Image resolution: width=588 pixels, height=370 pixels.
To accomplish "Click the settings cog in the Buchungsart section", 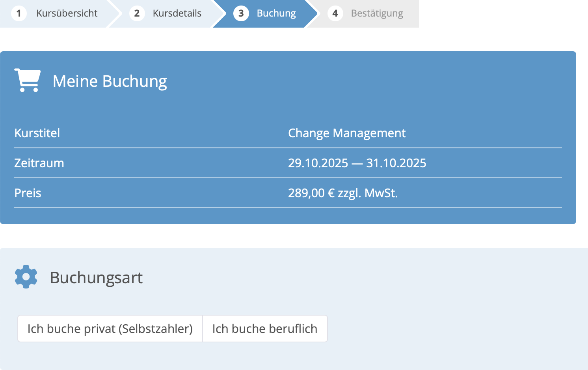I will click(26, 277).
